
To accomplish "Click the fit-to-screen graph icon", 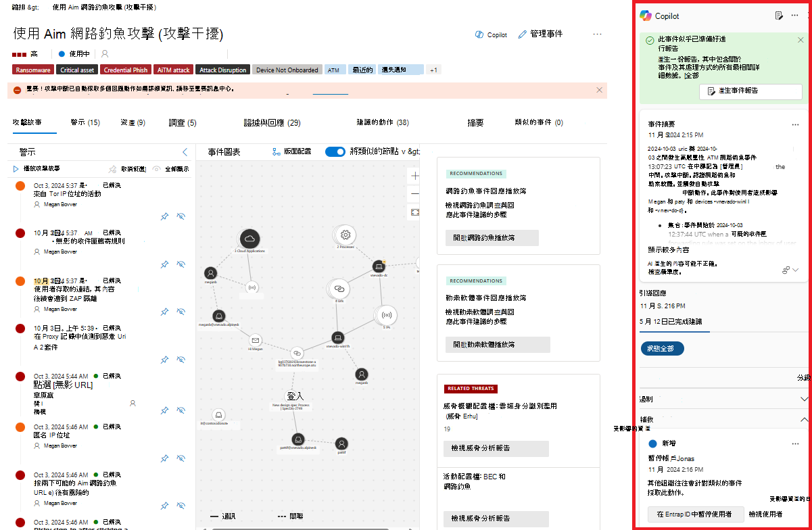I will [x=414, y=212].
